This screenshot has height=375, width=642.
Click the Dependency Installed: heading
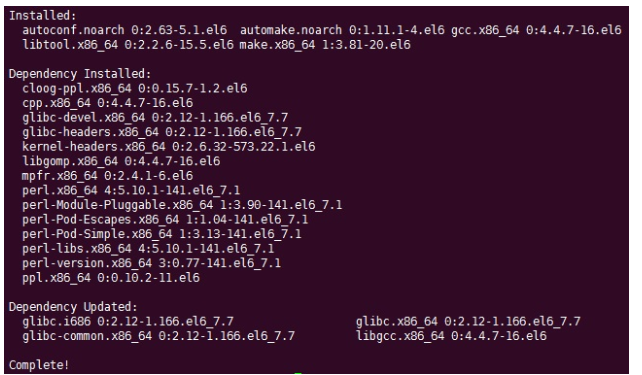pyautogui.click(x=80, y=74)
